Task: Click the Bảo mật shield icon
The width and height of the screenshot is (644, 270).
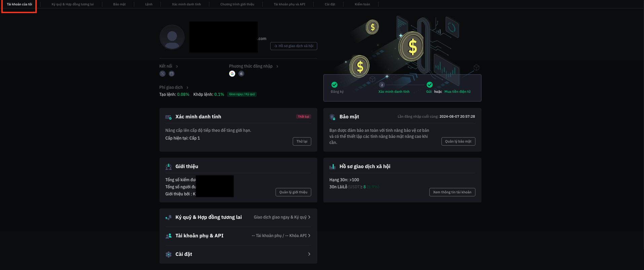Action: (332, 117)
